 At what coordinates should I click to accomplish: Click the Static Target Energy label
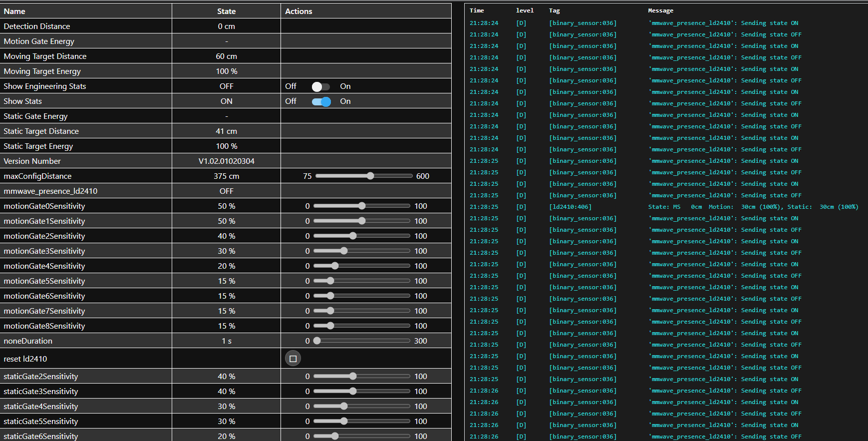(38, 146)
